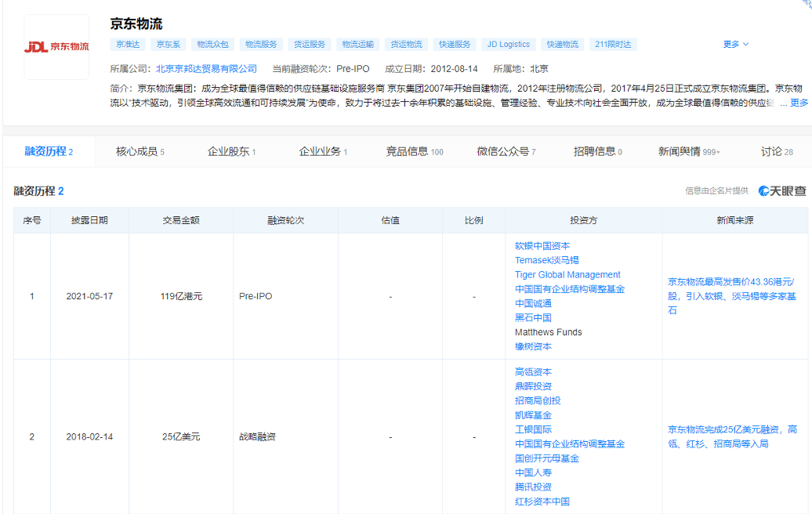The width and height of the screenshot is (812, 514).
Task: Open news on 京东物流完成25亿美元融资
Action: coord(732,436)
